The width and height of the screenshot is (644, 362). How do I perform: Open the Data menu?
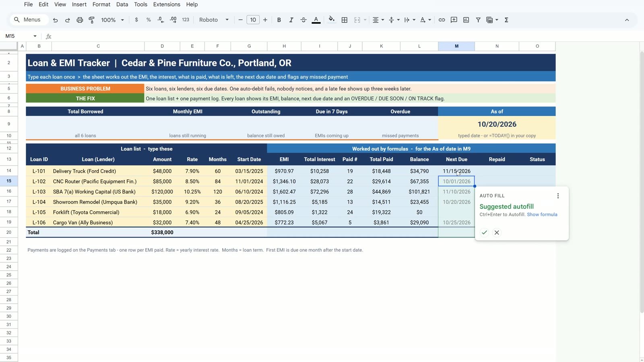click(122, 4)
